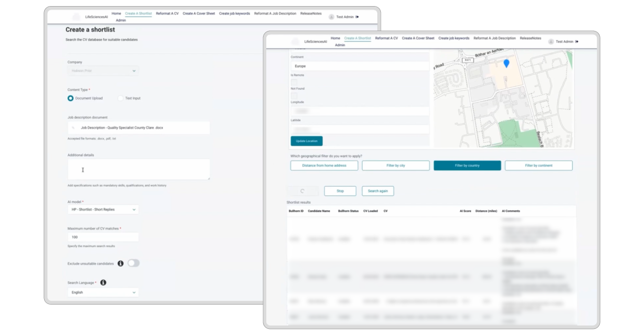Click the Search again button
Viewport: 644px width, 333px height.
(x=378, y=191)
